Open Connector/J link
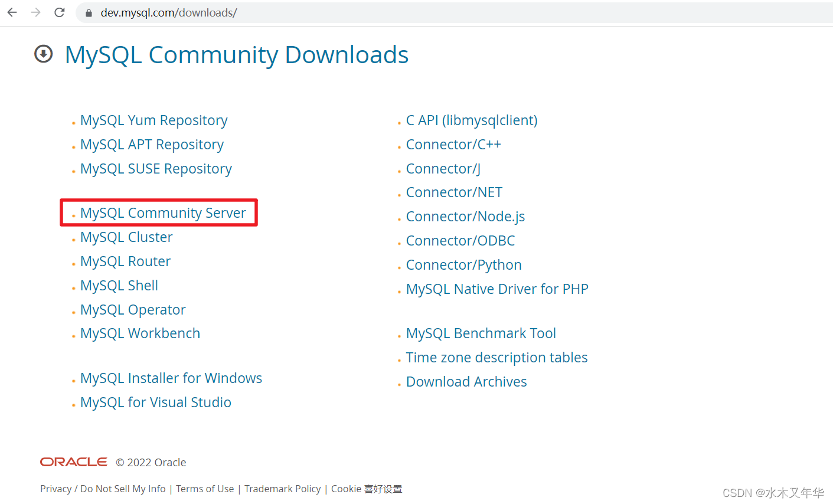 coord(443,169)
